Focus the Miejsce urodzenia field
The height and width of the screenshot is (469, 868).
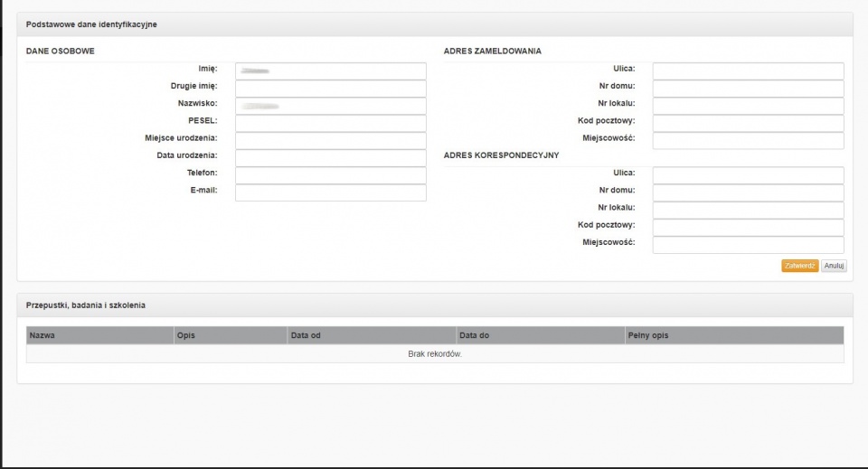[331, 140]
